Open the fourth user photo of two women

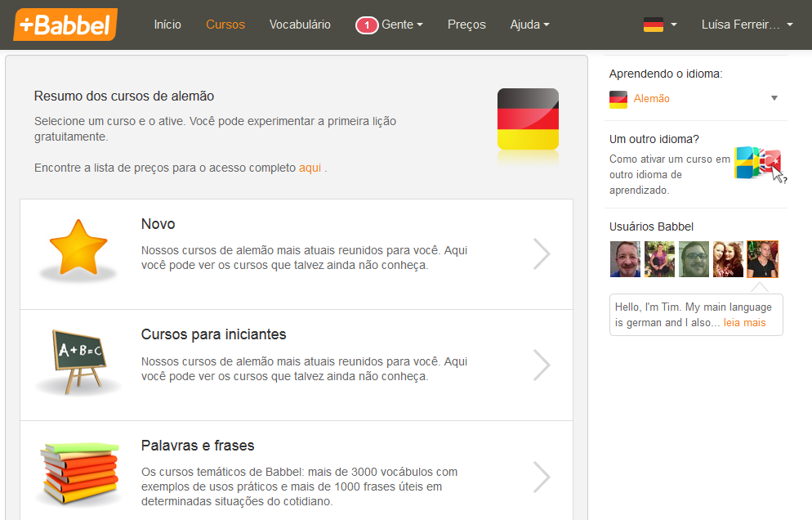(728, 259)
